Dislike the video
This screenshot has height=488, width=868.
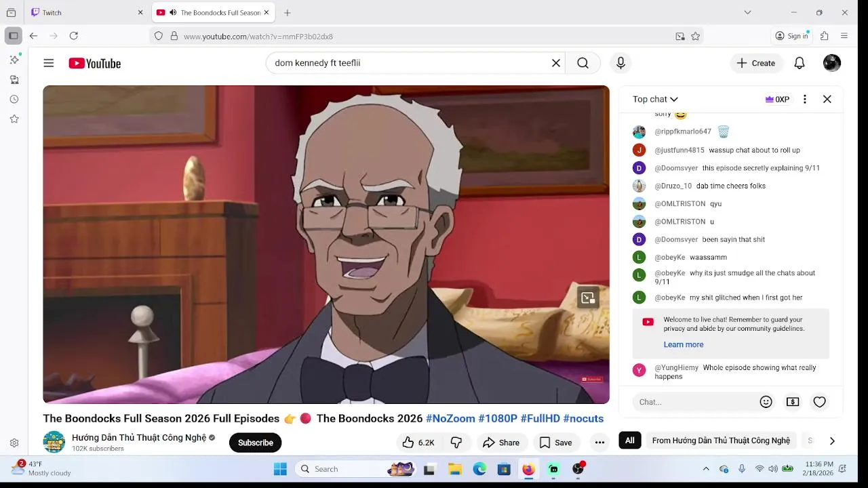coord(456,443)
